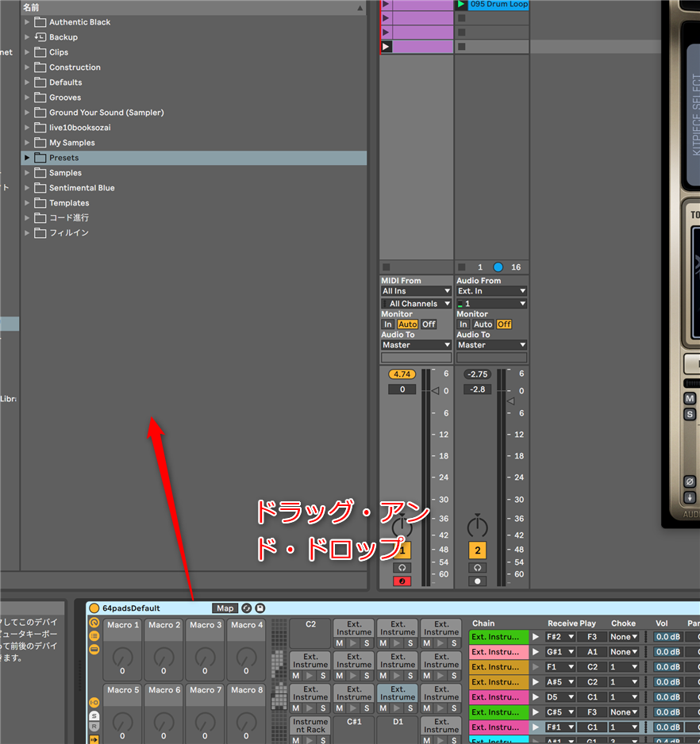Click the hot-swap preset icon next to Map
The width and height of the screenshot is (700, 744).
coord(246,608)
